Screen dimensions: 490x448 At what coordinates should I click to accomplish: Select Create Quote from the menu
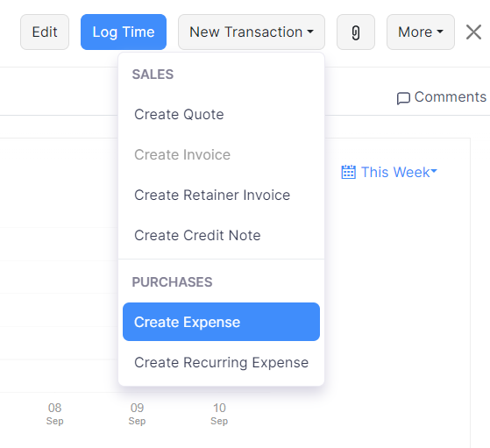coord(221,115)
